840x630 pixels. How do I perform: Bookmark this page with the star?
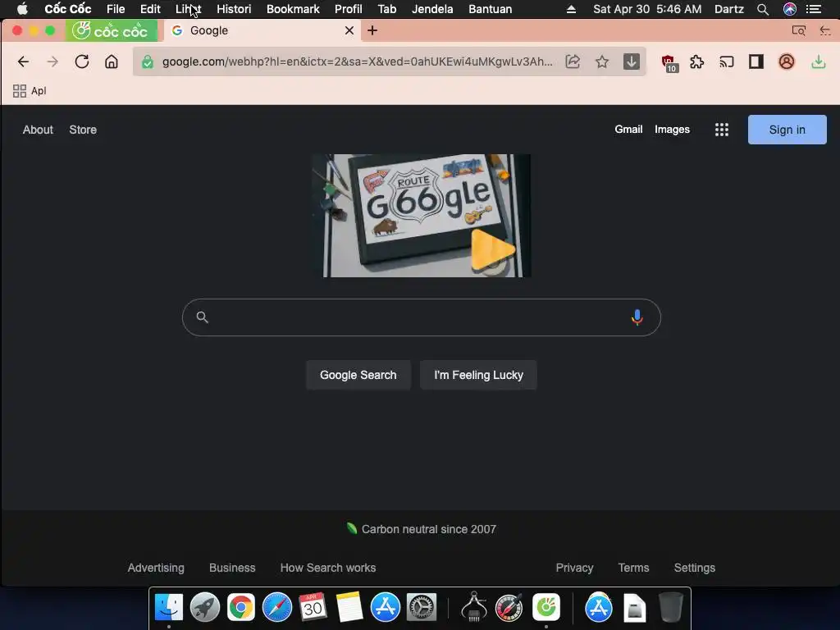[602, 62]
